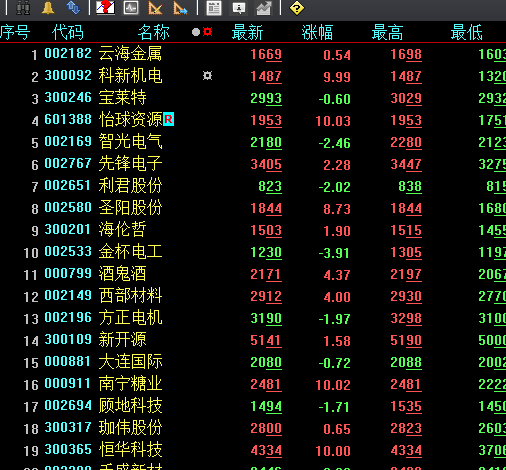Select stock 大连国际

130,362
